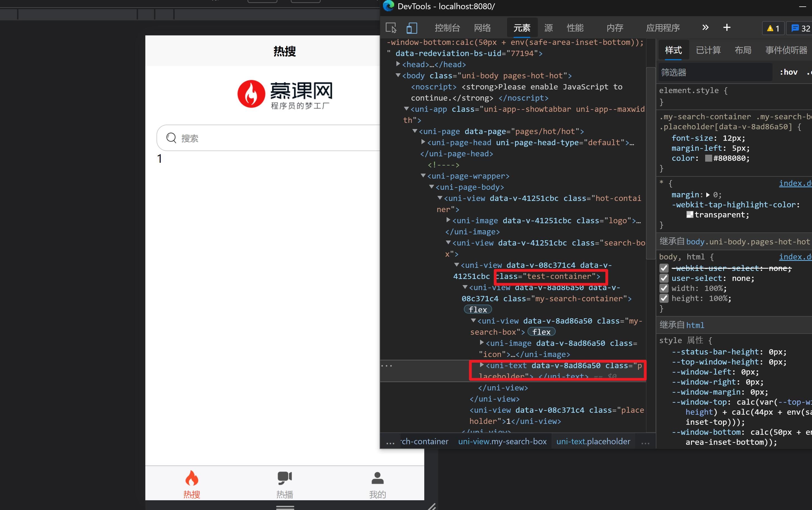Viewport: 812px width, 510px height.
Task: Collapse the body uni-body node
Action: pyautogui.click(x=398, y=75)
